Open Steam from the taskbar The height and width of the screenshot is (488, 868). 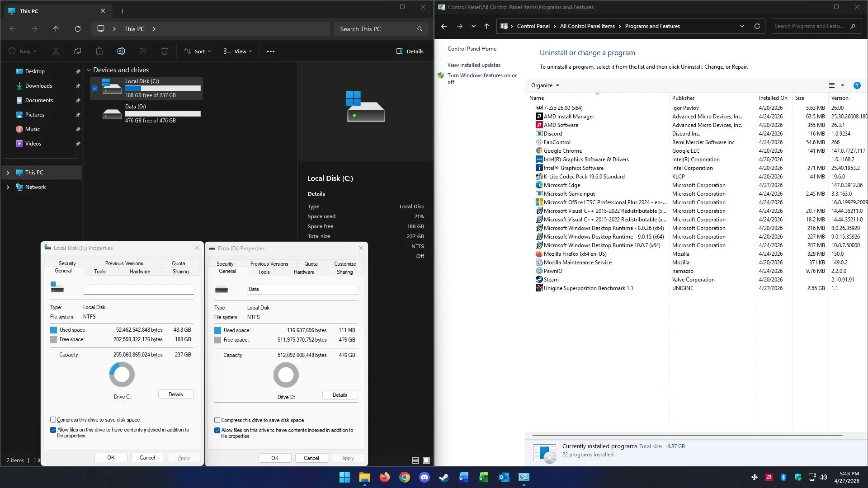point(444,477)
